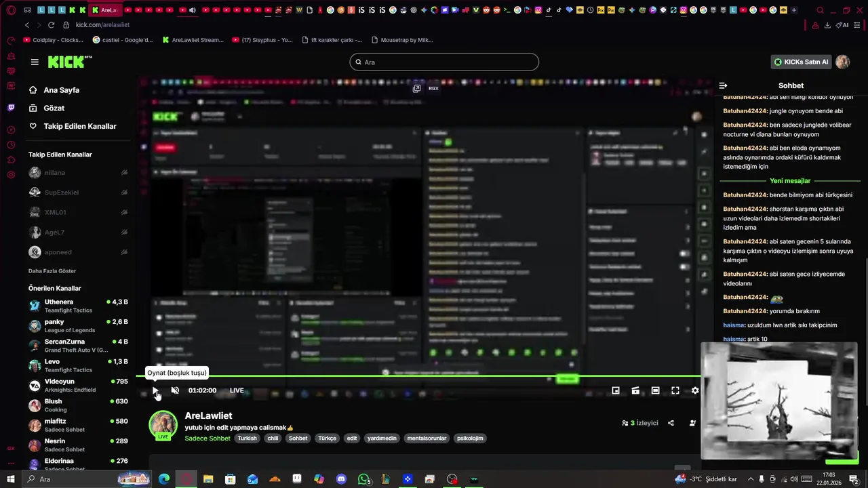
Task: Play the stream with the Oynat button
Action: click(x=155, y=390)
